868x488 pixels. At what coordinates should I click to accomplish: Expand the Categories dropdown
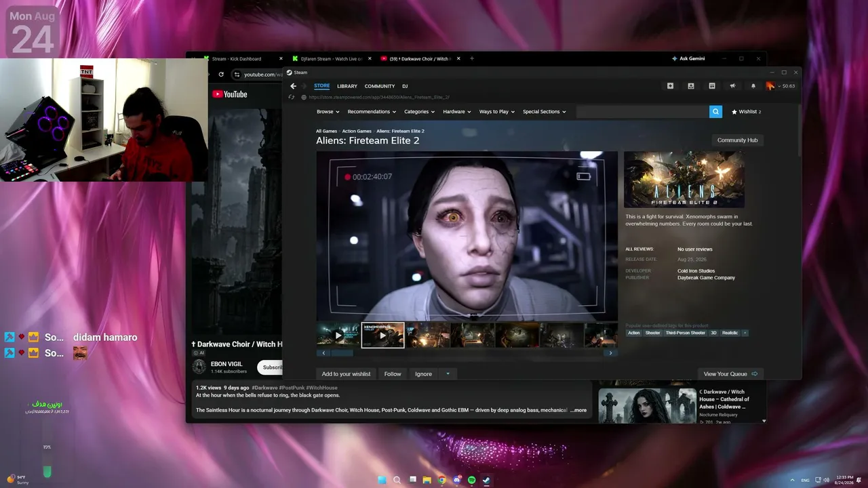click(x=420, y=112)
